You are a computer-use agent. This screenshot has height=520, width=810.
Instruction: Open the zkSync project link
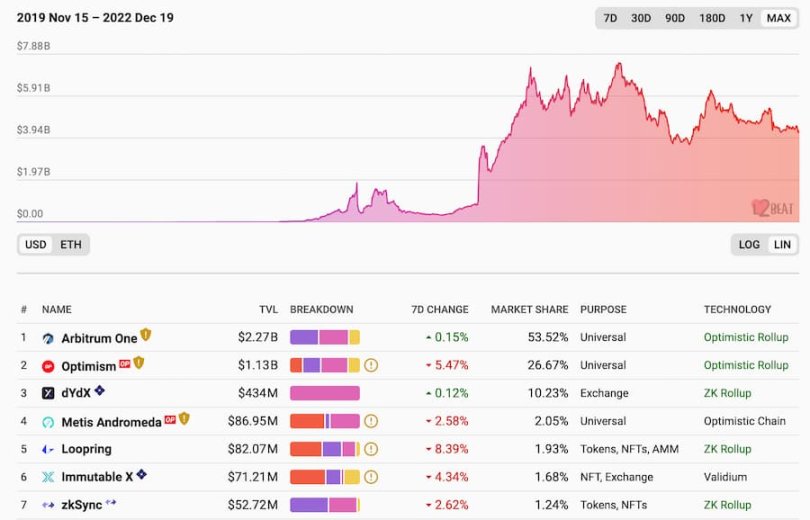pos(82,505)
